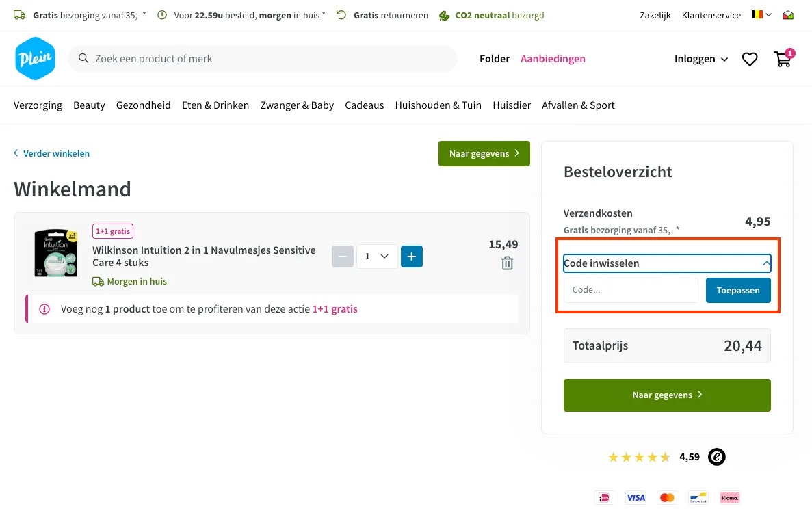Click the Code input field
This screenshot has width=812, height=513.
631,290
